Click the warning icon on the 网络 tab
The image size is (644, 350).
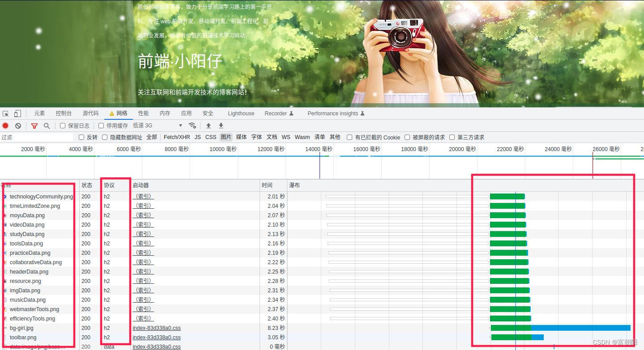[111, 113]
